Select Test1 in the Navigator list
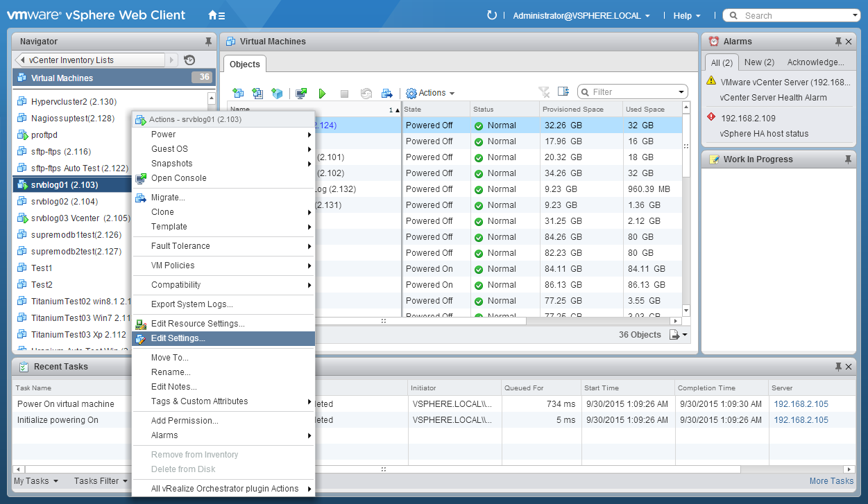The height and width of the screenshot is (504, 868). (x=42, y=268)
